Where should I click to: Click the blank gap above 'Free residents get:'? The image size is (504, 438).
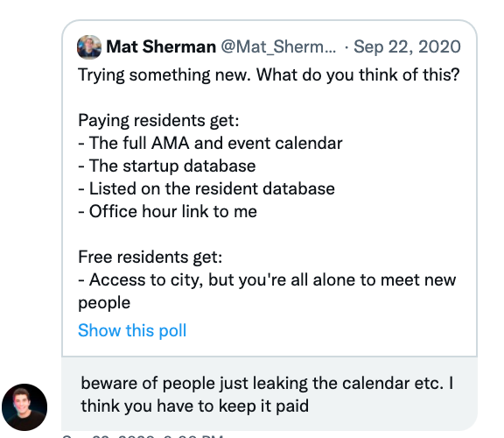click(x=269, y=235)
